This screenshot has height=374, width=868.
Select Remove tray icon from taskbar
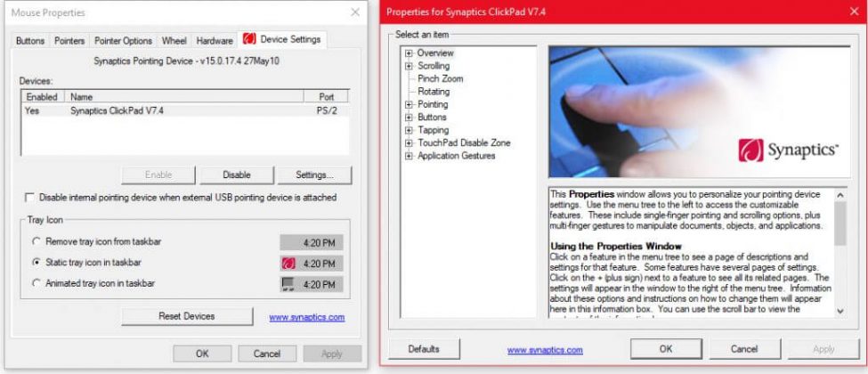pyautogui.click(x=36, y=242)
